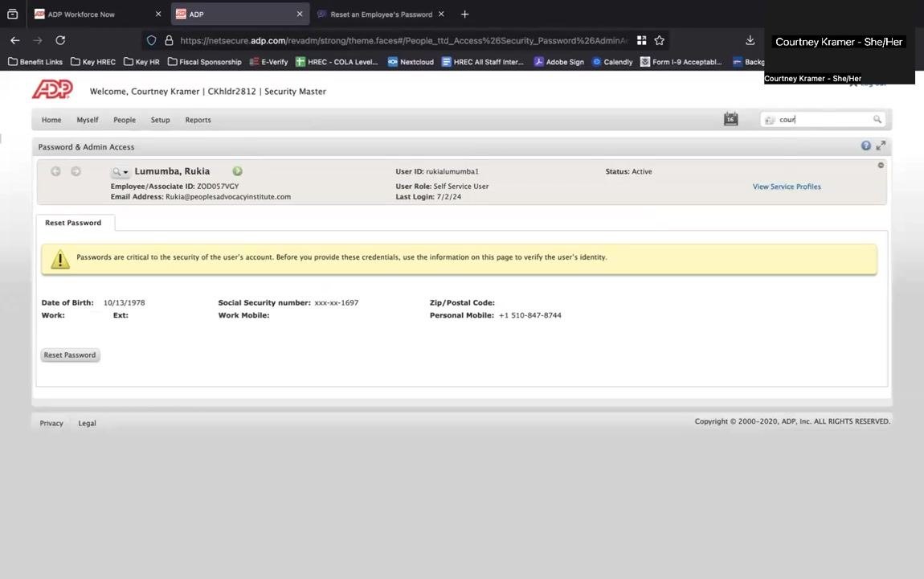Image resolution: width=924 pixels, height=579 pixels.
Task: Open the grid extension icon in the address bar
Action: coord(642,40)
